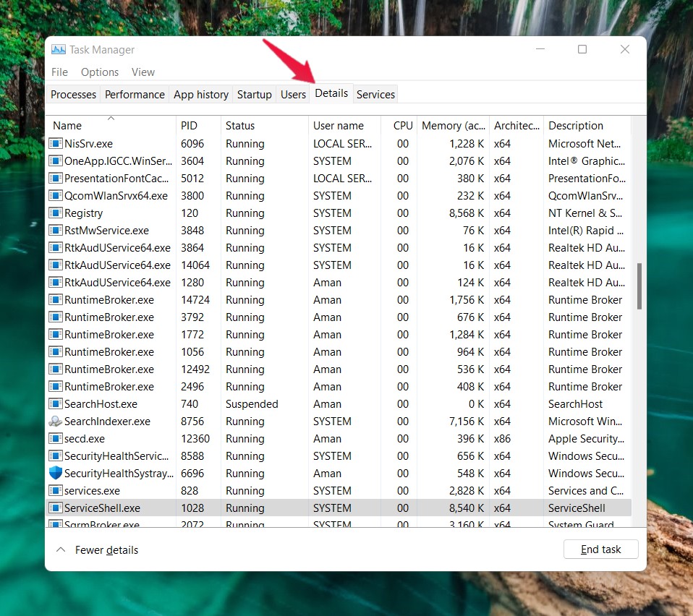Open the Options menu

coord(100,72)
